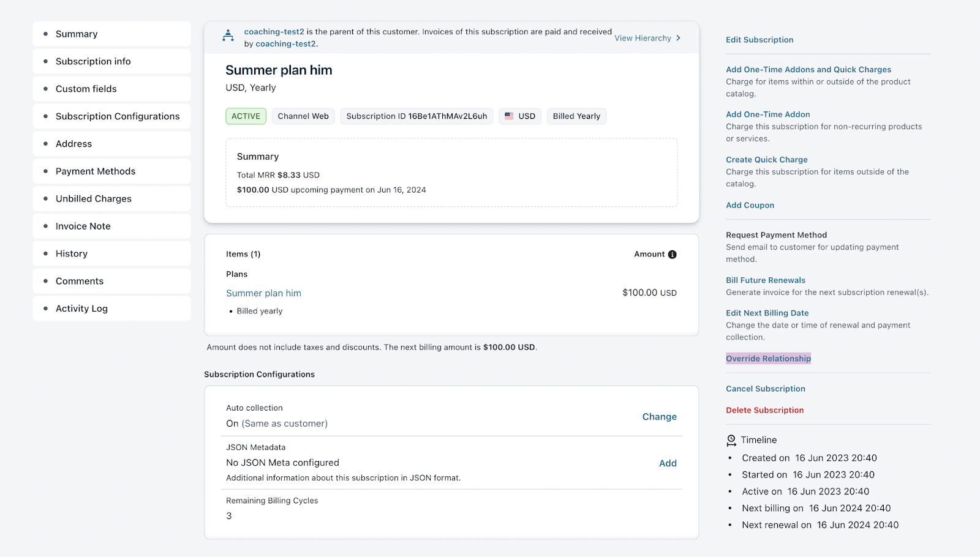Click the parent hierarchy icon in banner

tap(228, 36)
